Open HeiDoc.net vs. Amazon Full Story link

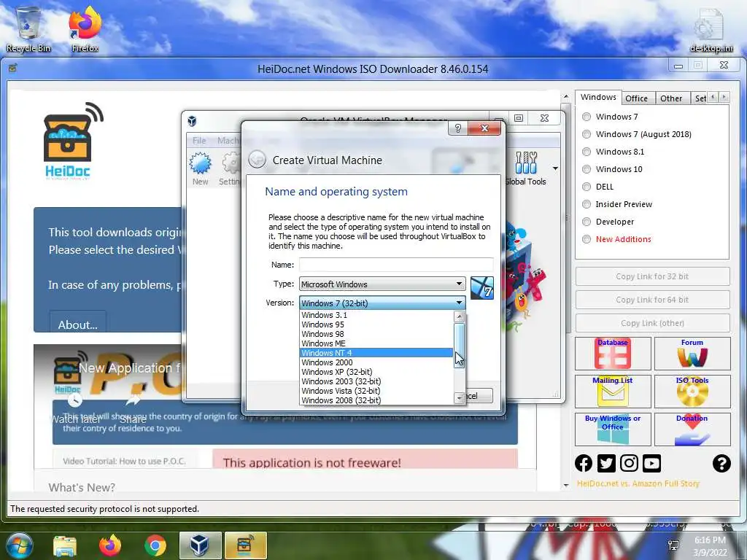pos(638,483)
